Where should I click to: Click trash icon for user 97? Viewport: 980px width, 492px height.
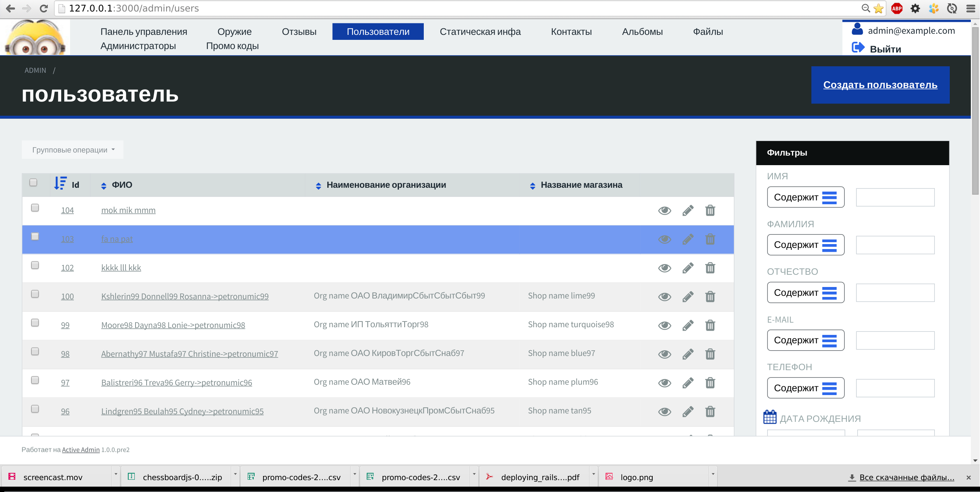click(710, 383)
